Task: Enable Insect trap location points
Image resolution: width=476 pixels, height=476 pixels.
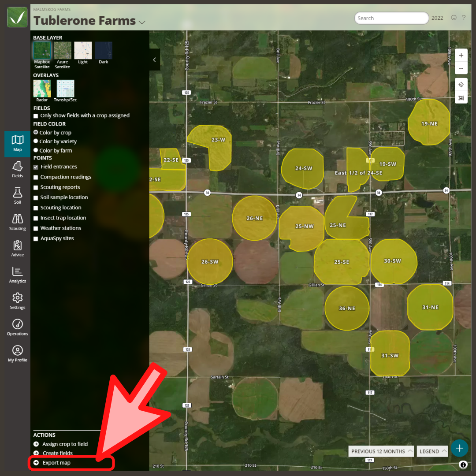Action: 36,218
